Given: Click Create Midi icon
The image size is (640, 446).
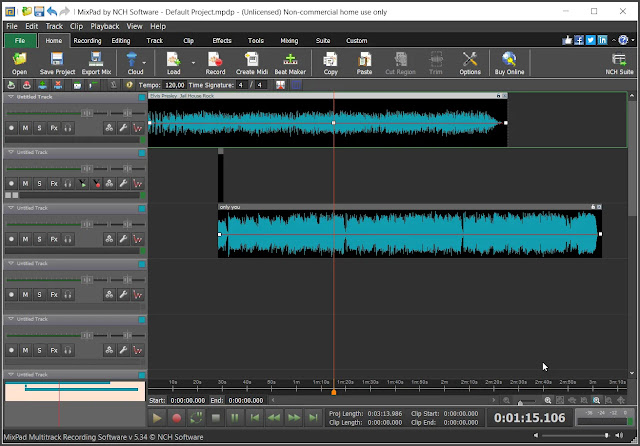Looking at the screenshot, I should tap(251, 63).
